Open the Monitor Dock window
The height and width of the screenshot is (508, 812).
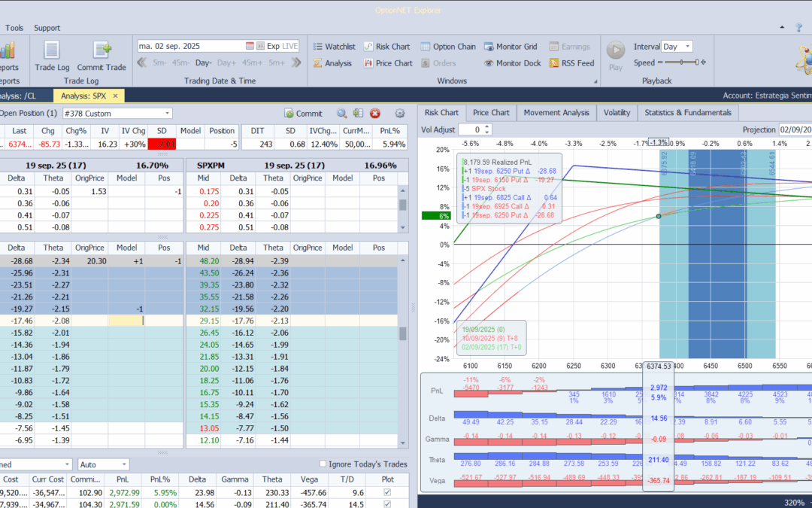(x=512, y=63)
